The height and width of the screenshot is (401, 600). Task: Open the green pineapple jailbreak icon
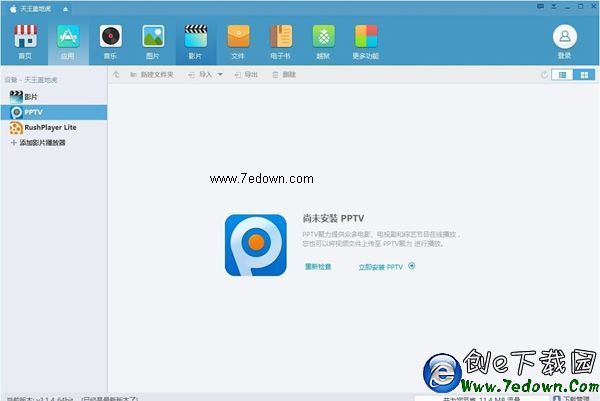(323, 36)
